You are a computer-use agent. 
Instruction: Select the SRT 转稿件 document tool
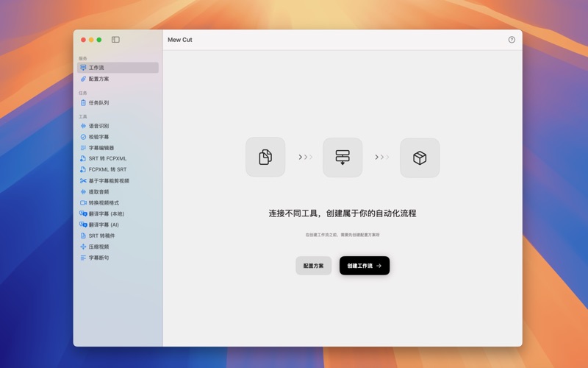(x=118, y=236)
